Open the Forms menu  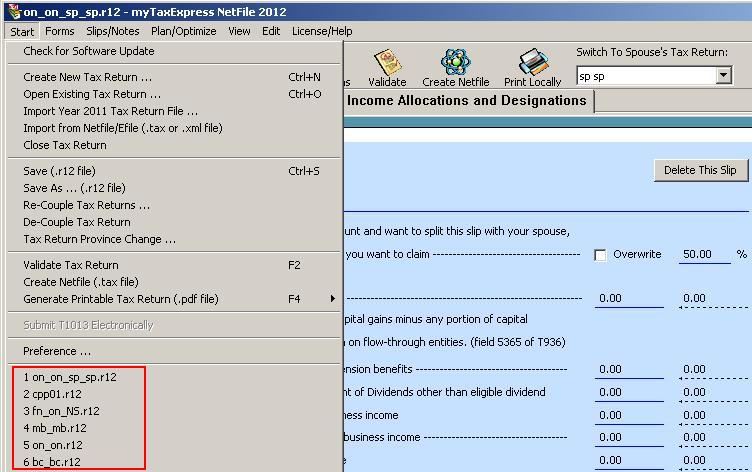(x=59, y=31)
